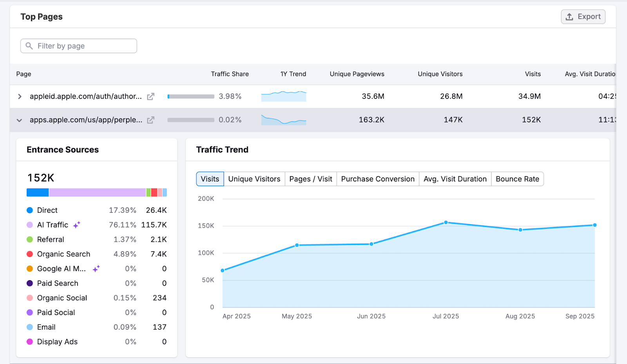Click the blue Direct color dot
Screen dimensions: 627x364
tap(29, 210)
